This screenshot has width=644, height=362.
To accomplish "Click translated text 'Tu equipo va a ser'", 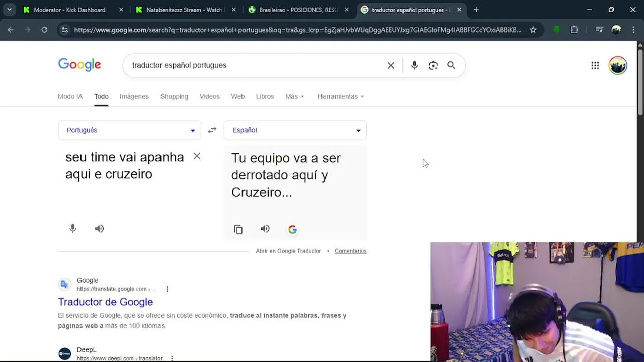I will [x=286, y=158].
